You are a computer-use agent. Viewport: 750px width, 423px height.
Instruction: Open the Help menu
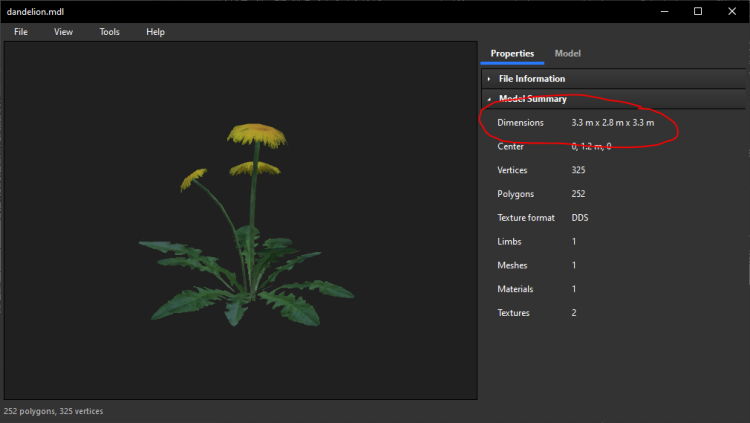pyautogui.click(x=155, y=32)
